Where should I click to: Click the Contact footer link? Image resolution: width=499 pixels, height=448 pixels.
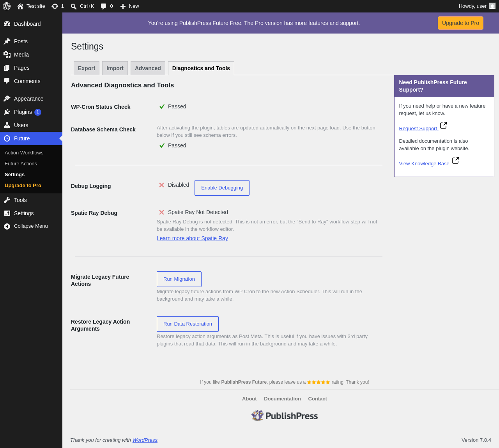pyautogui.click(x=318, y=398)
